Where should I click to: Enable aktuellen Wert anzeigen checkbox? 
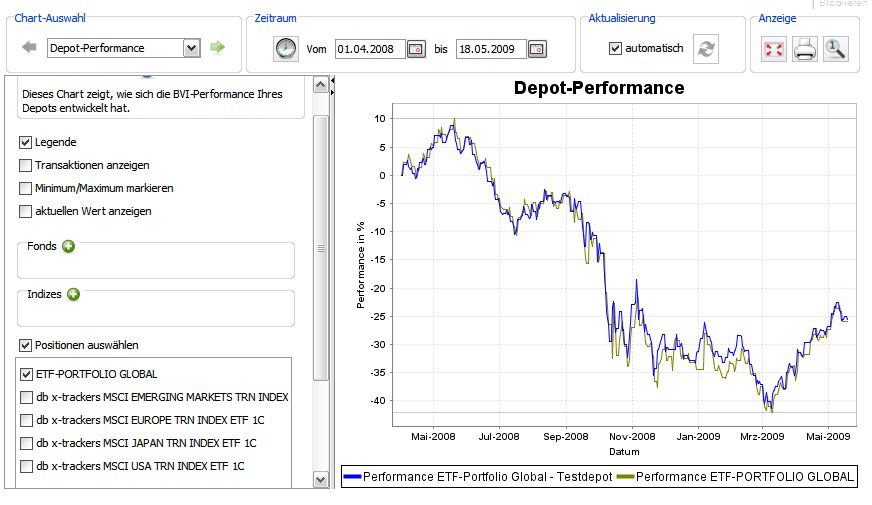(x=25, y=211)
